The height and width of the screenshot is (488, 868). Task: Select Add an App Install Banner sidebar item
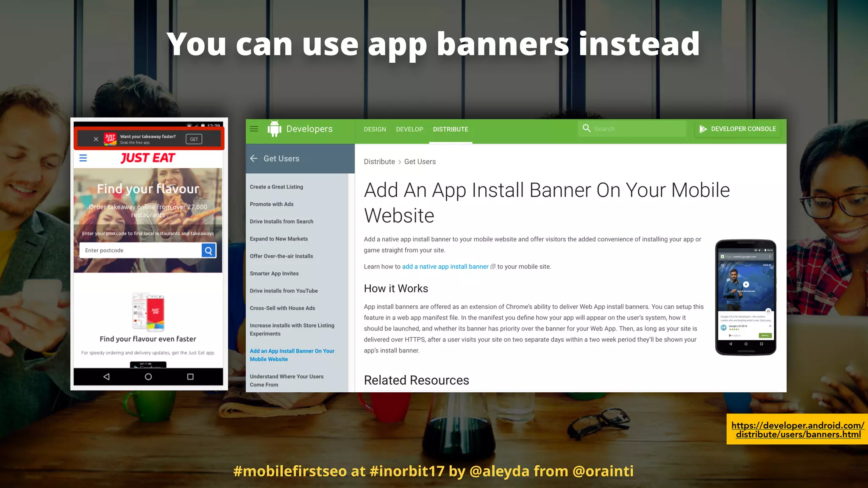(292, 355)
